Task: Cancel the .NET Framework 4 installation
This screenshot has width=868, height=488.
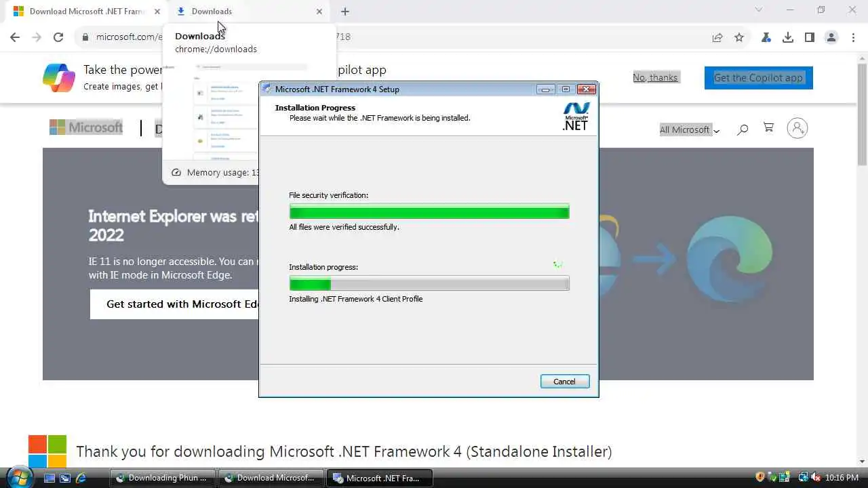Action: pyautogui.click(x=564, y=382)
